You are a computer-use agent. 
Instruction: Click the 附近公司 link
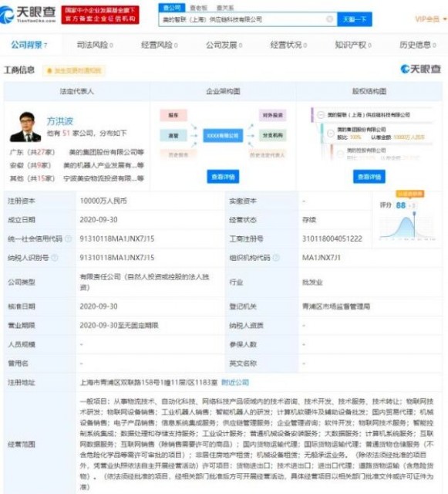[235, 383]
